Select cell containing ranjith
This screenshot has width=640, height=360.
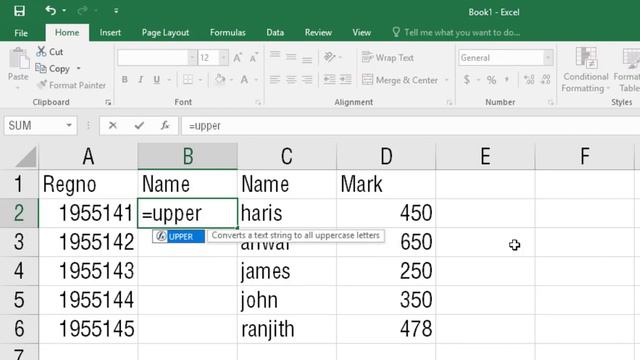click(x=287, y=329)
